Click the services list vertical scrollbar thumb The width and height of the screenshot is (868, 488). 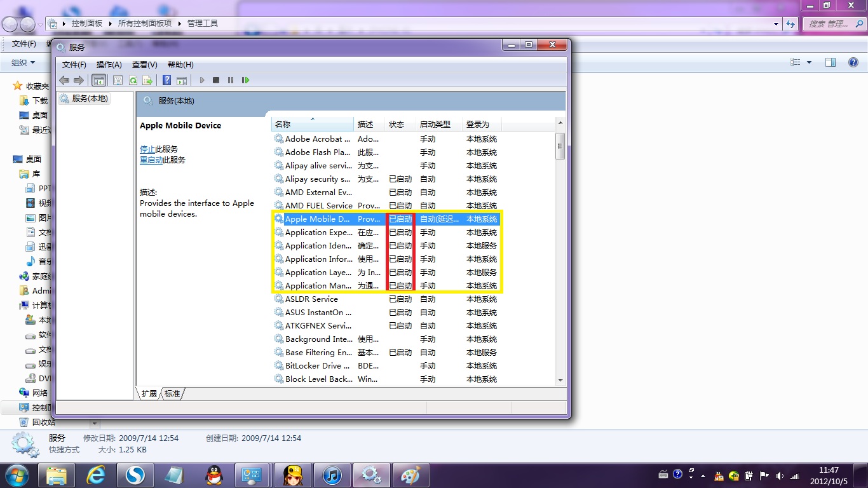pos(560,146)
